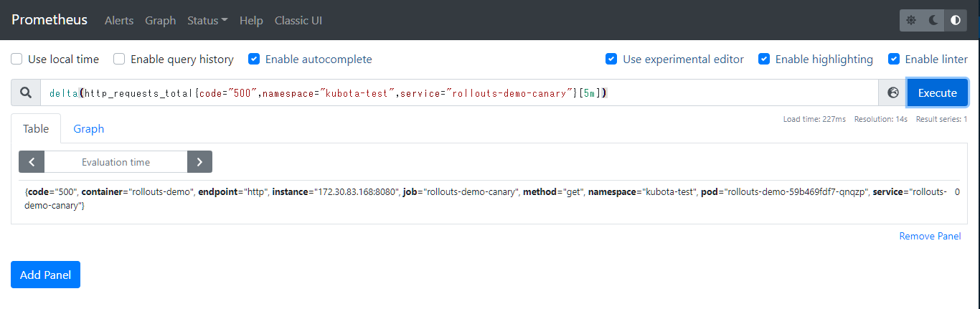Select the auto contrast theme icon
Image resolution: width=980 pixels, height=309 pixels.
point(956,20)
